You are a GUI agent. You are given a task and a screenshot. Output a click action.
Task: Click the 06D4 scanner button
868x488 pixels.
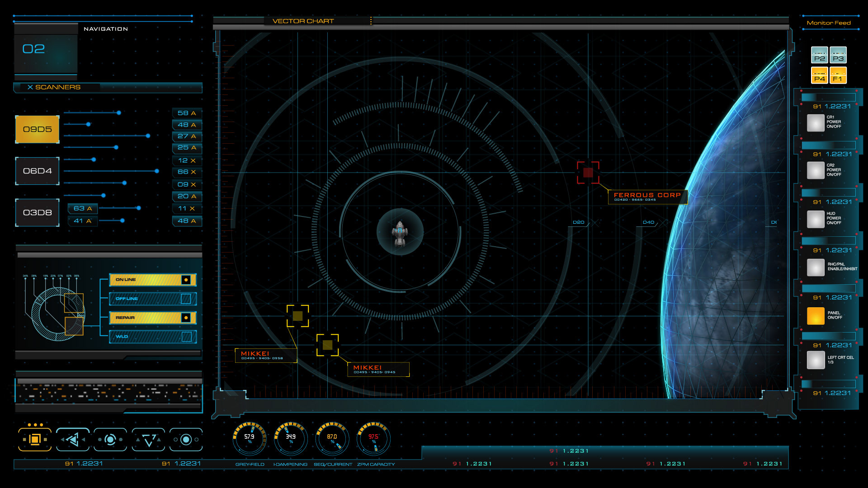[38, 171]
